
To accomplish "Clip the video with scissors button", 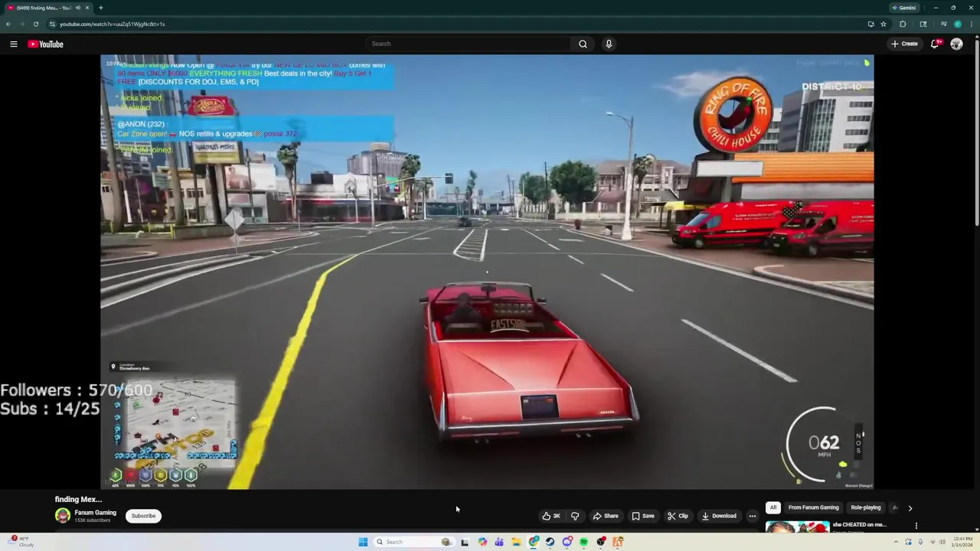I will pyautogui.click(x=678, y=516).
